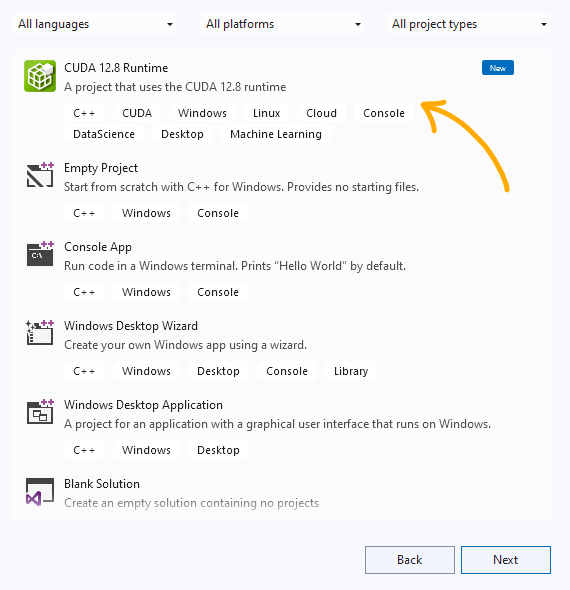Click the Blank Solution Visual Studio icon

pos(40,491)
